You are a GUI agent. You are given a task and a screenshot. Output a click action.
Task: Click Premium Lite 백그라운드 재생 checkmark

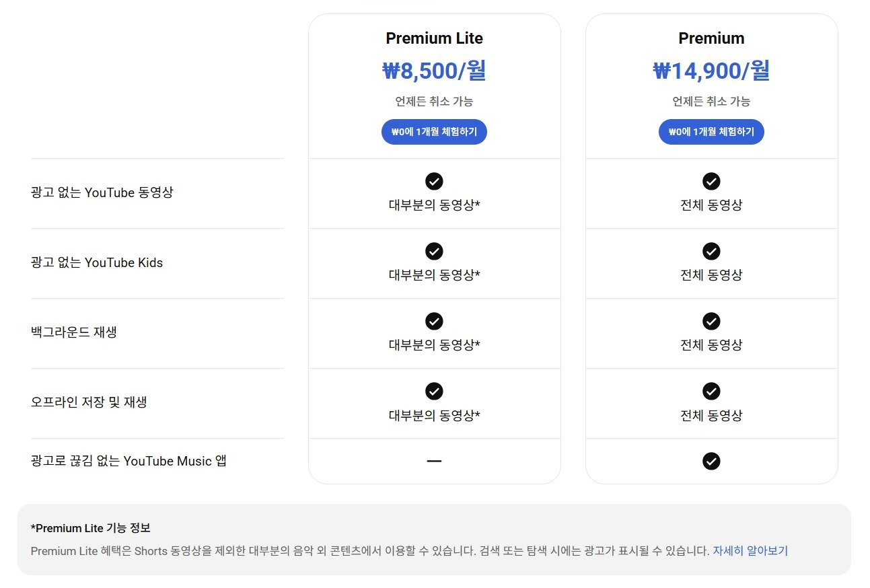[x=434, y=321]
